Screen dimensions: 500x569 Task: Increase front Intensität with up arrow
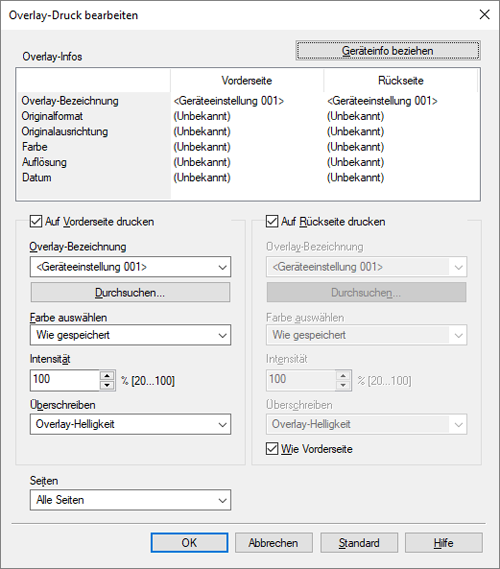point(107,375)
